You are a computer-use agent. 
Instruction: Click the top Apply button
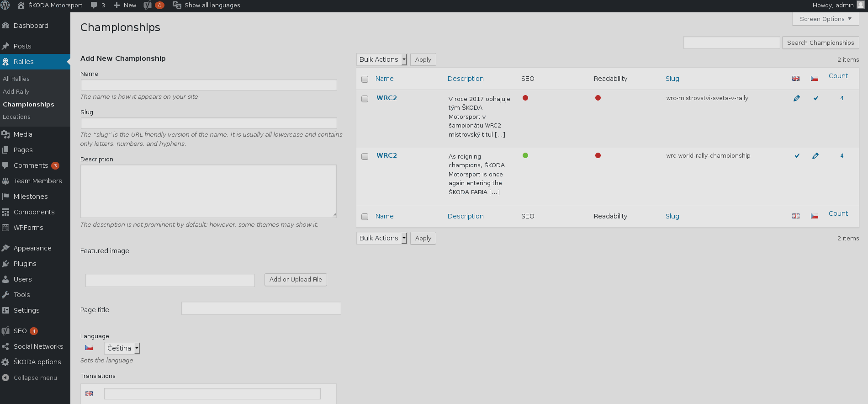[423, 59]
